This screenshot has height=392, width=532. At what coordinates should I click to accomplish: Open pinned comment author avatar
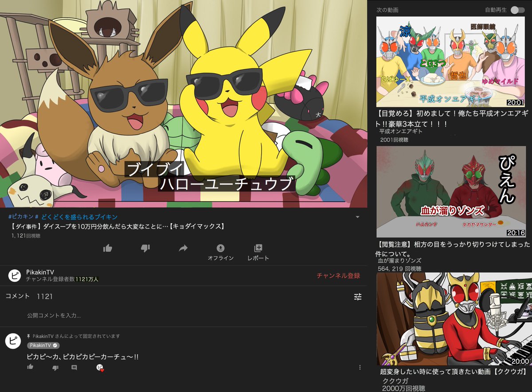13,341
